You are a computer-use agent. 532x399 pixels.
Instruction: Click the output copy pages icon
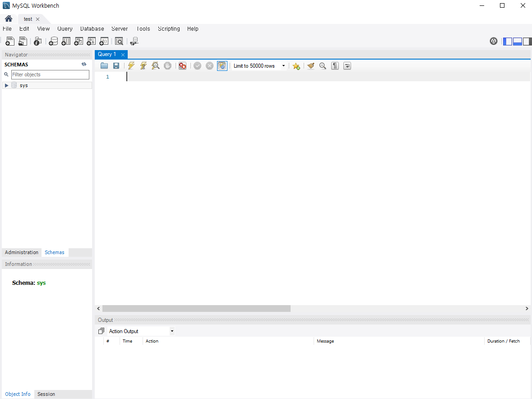click(x=101, y=331)
